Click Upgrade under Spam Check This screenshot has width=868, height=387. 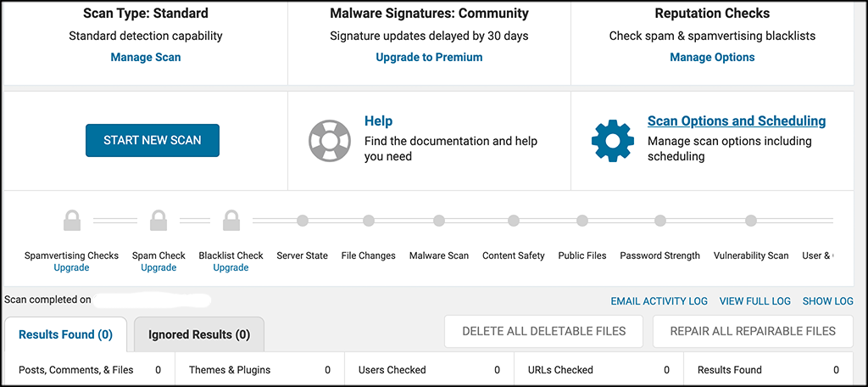[159, 268]
